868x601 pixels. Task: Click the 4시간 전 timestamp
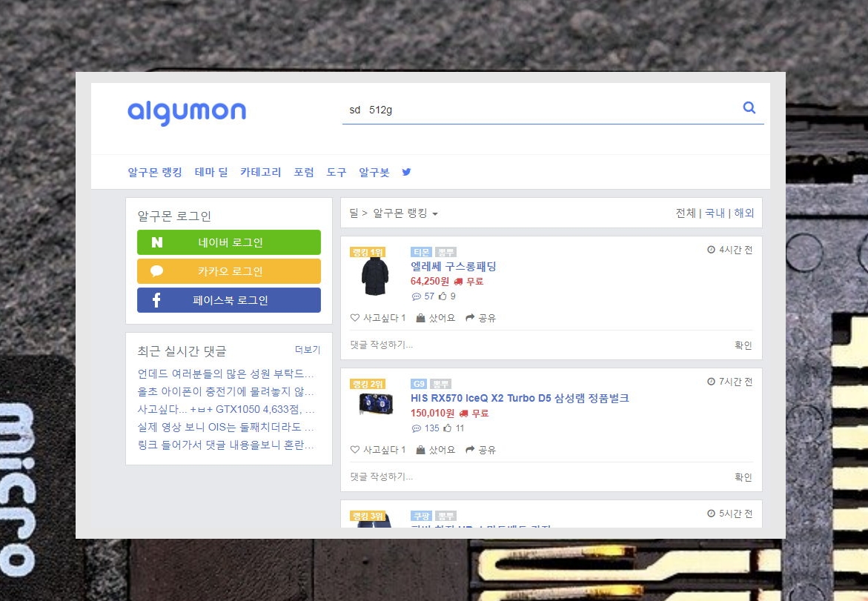point(729,250)
